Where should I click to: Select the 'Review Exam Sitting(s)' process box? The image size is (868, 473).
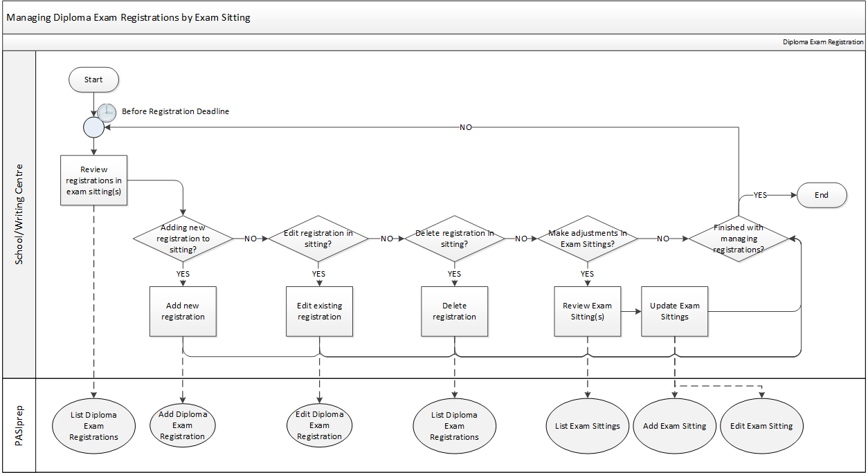(587, 311)
